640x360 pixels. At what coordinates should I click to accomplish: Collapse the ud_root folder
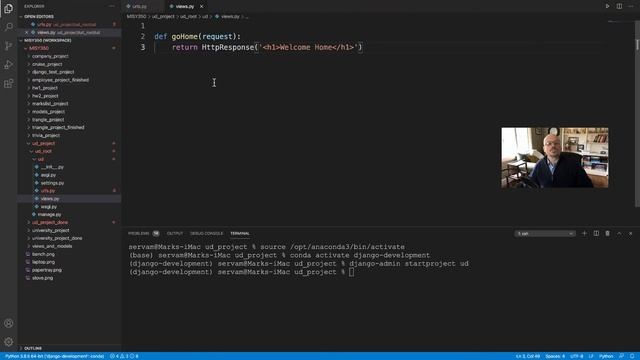tap(43, 151)
